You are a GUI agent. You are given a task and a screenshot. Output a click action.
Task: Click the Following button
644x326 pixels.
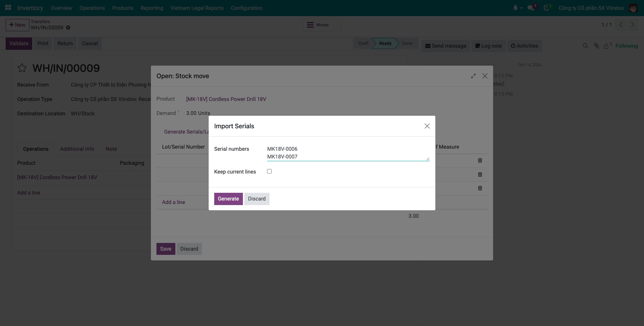coord(626,46)
